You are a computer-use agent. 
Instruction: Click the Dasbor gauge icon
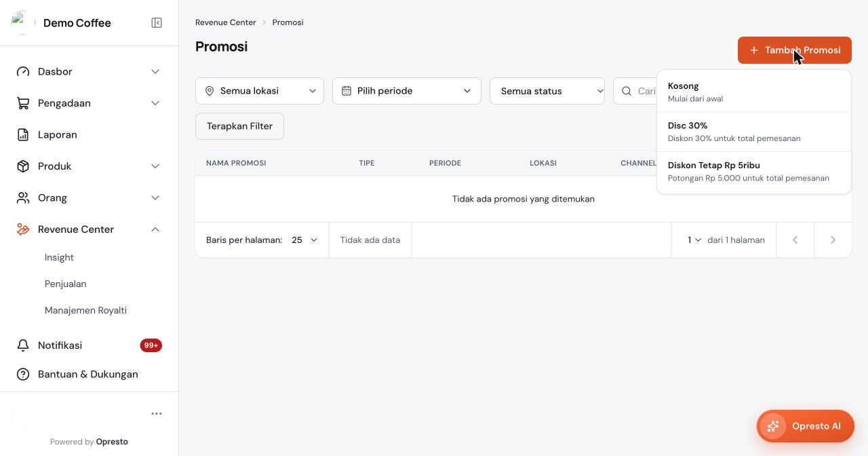23,72
